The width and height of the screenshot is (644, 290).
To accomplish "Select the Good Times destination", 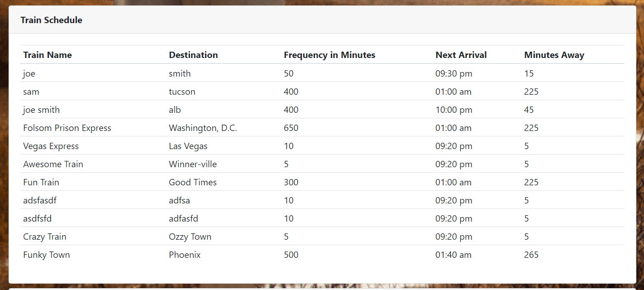I will (x=193, y=182).
